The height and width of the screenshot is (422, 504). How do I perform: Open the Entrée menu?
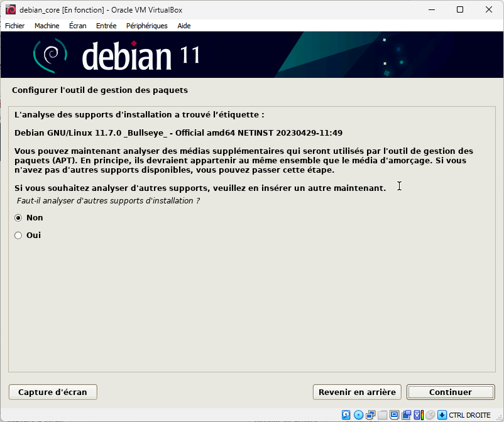pyautogui.click(x=106, y=26)
